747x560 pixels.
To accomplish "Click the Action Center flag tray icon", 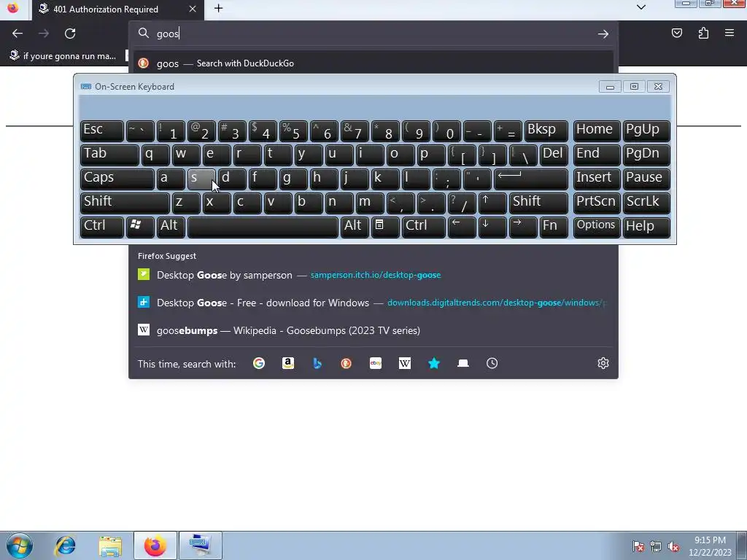I will [x=638, y=547].
